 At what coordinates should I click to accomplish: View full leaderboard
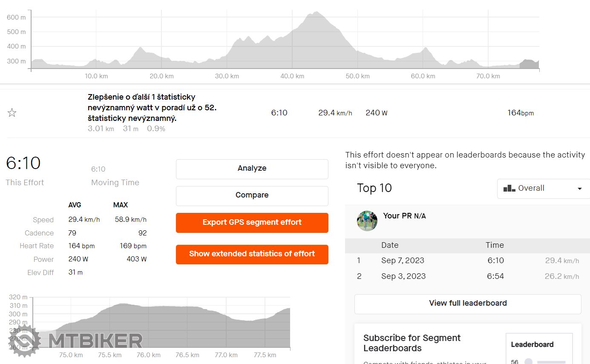pyautogui.click(x=467, y=304)
